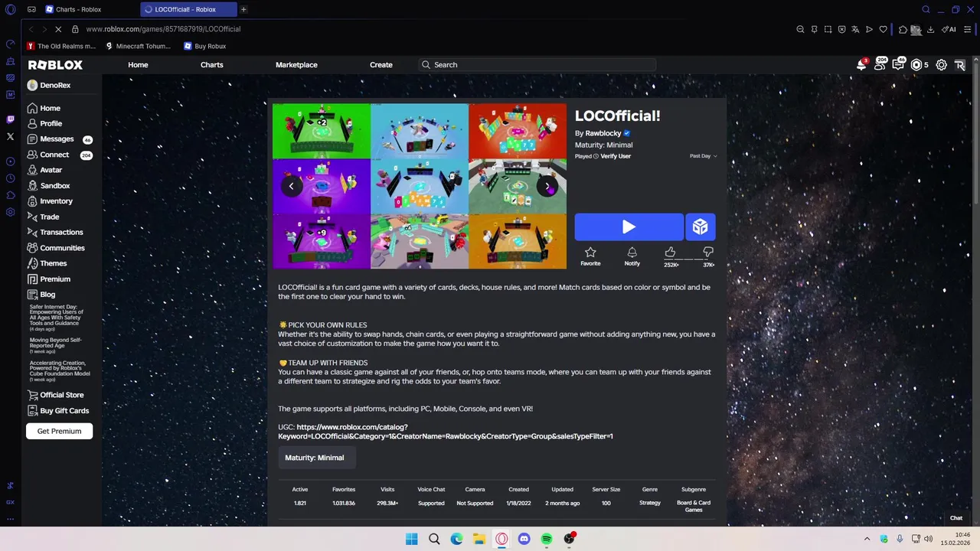Select the LOCOfficial! - Roblox browser tab
Image resolution: width=980 pixels, height=551 pixels.
(x=188, y=9)
